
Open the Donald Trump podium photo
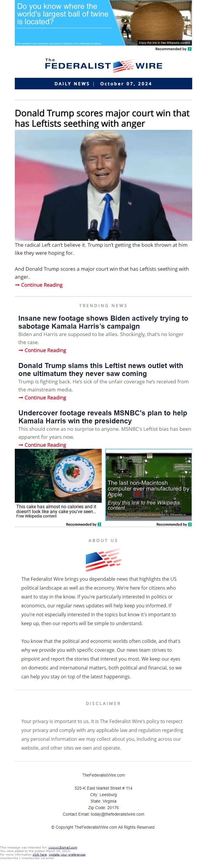tap(103, 185)
